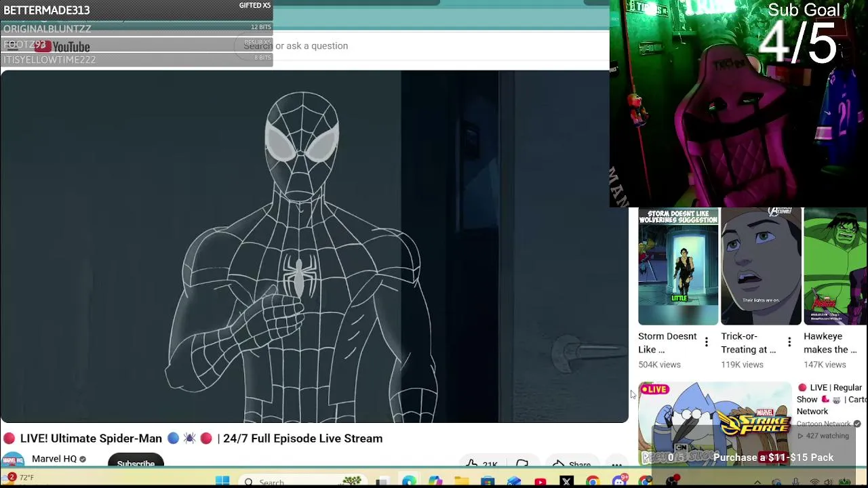868x488 pixels.
Task: Open the YouTube app in the taskbar
Action: [540, 481]
